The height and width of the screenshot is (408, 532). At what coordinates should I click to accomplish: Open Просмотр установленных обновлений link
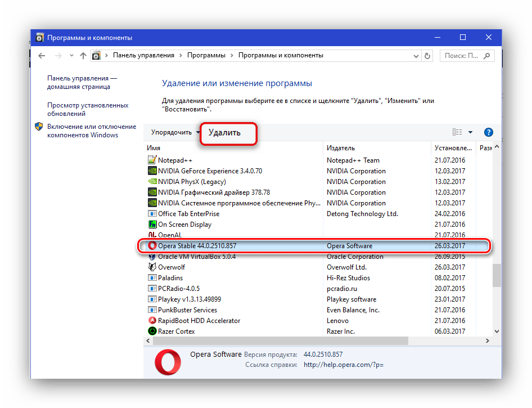(x=88, y=109)
